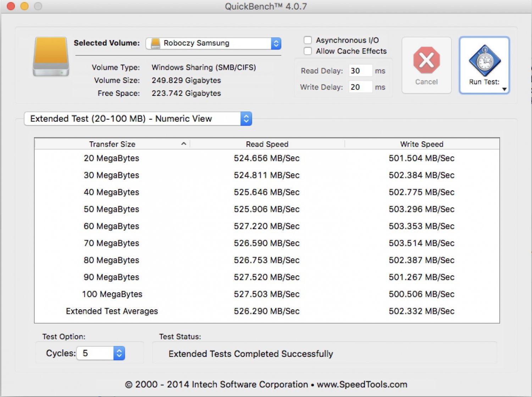Image resolution: width=532 pixels, height=397 pixels.
Task: Select the 20 MegaBytes row
Action: [x=267, y=158]
